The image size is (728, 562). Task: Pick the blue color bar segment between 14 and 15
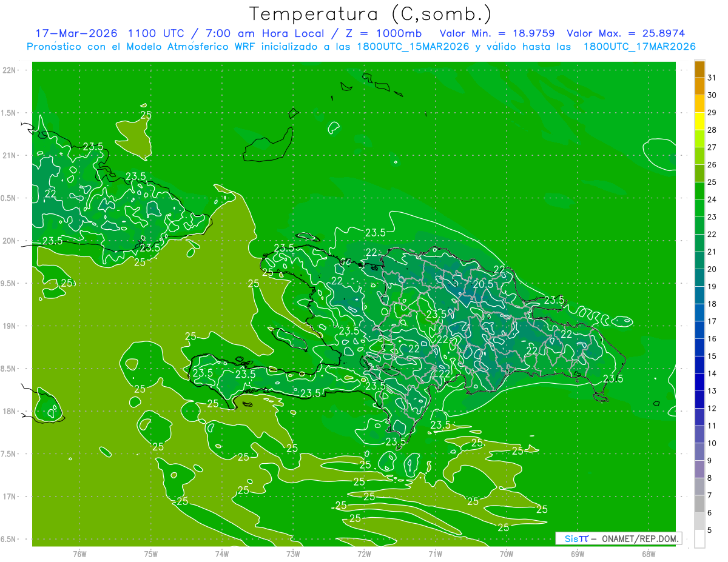tap(699, 365)
